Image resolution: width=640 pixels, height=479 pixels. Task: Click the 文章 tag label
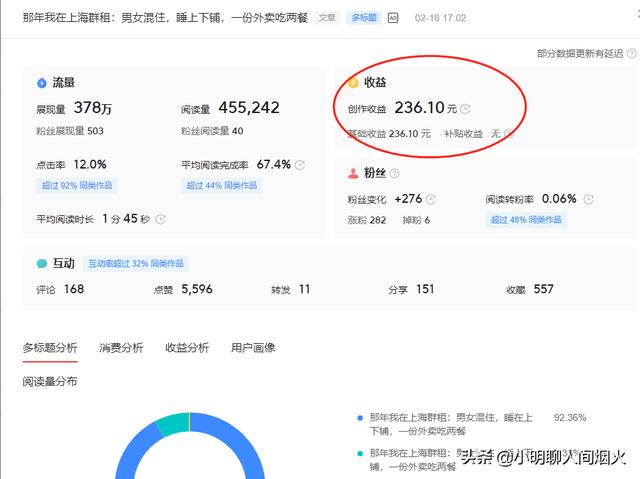click(327, 18)
